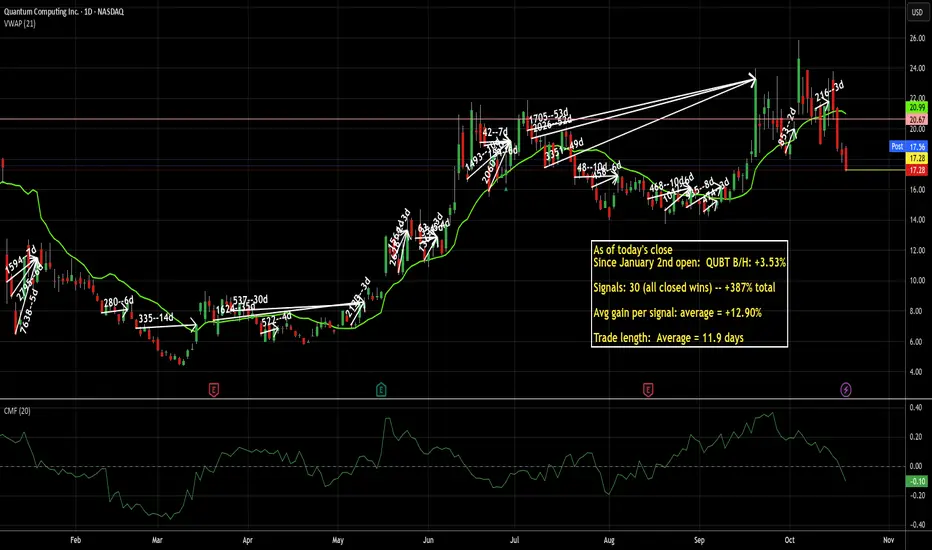Select the '42--7d' arrow label
Image resolution: width=932 pixels, height=550 pixels.
coord(495,132)
